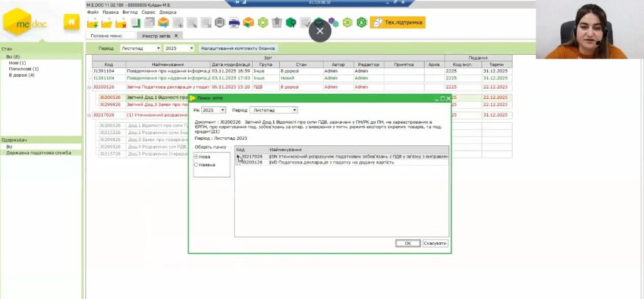The width and height of the screenshot is (644, 299).
Task: Open the Сервіс menu
Action: click(x=148, y=12)
